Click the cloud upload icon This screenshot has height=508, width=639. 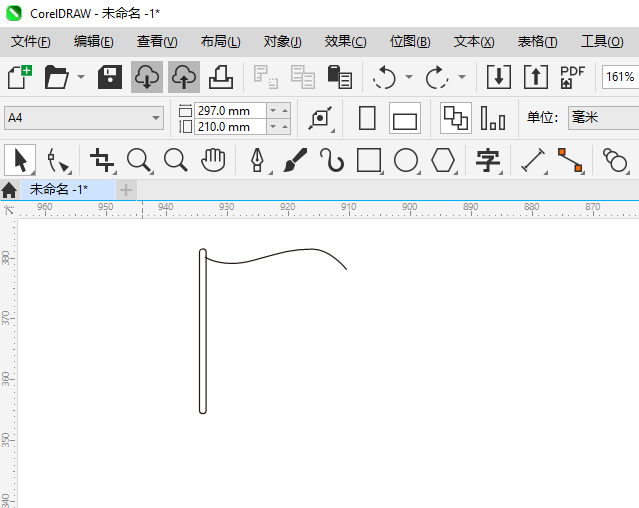coord(184,77)
